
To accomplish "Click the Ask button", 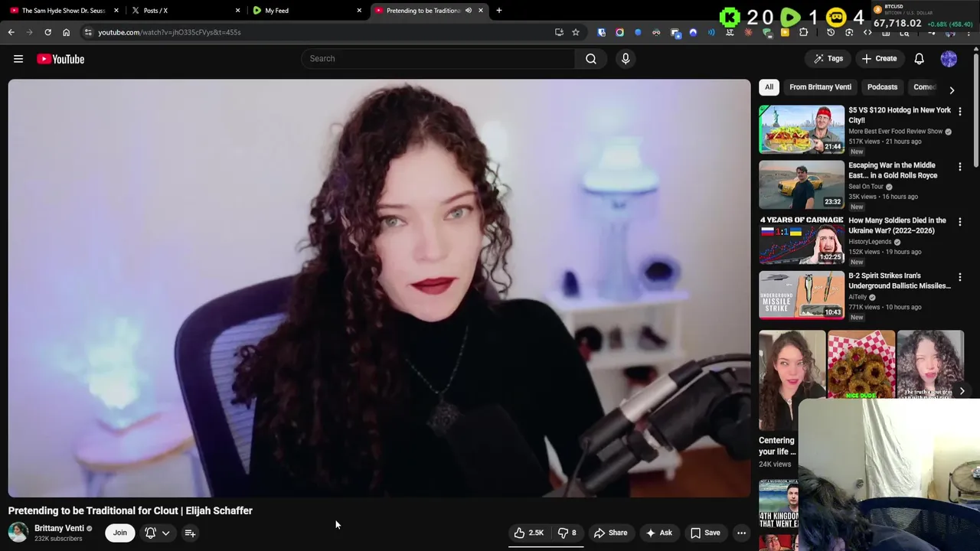I will (658, 533).
